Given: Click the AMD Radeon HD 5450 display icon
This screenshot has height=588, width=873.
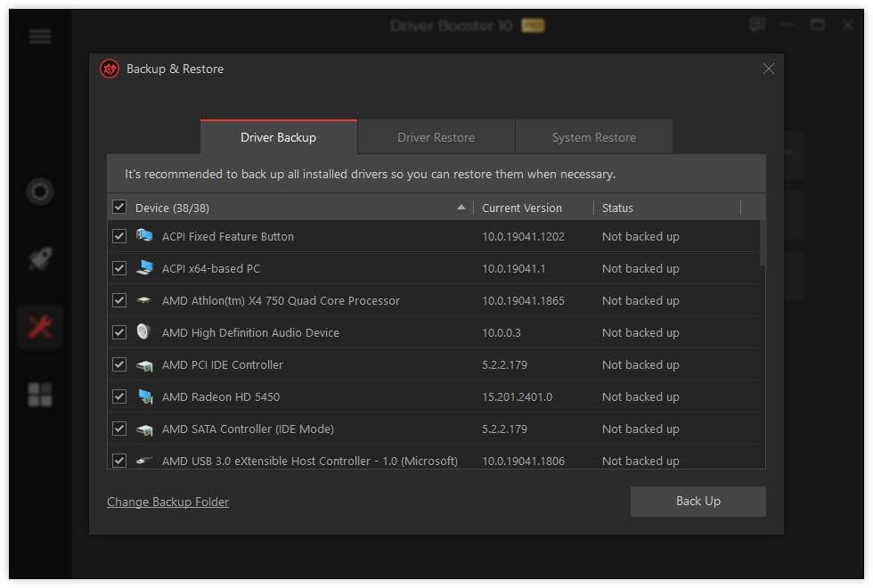Looking at the screenshot, I should pos(144,396).
